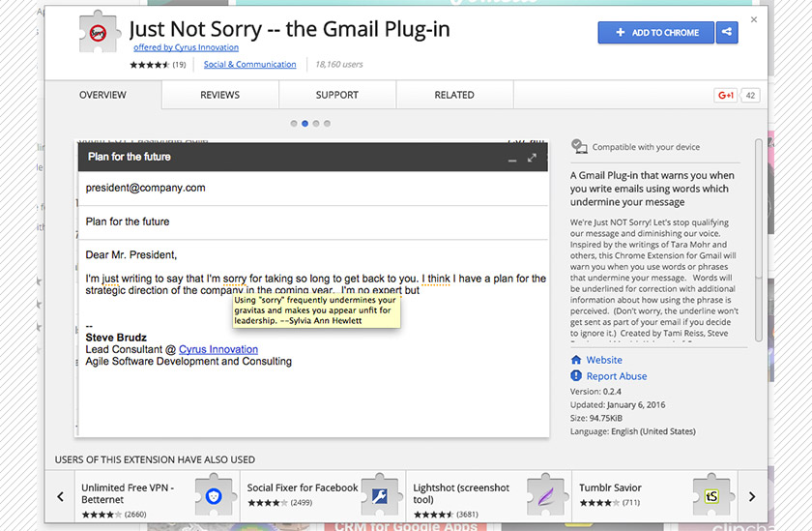Click the Social Fixer wrench icon
The height and width of the screenshot is (531, 812).
click(380, 496)
